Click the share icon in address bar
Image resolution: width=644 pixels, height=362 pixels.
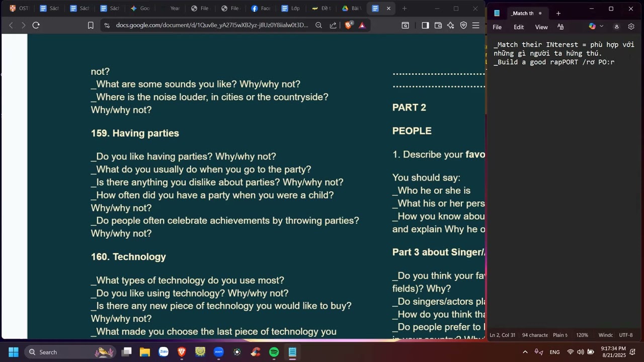tap(333, 25)
